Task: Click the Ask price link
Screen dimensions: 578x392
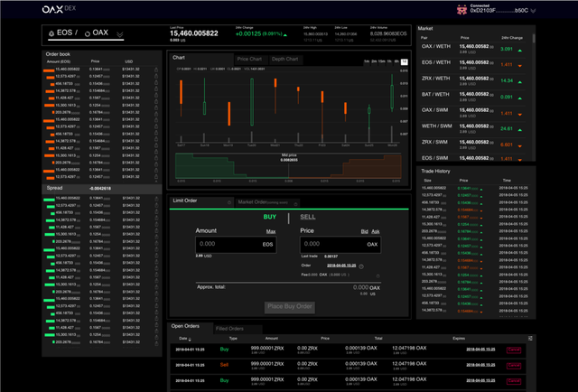Action: tap(376, 231)
